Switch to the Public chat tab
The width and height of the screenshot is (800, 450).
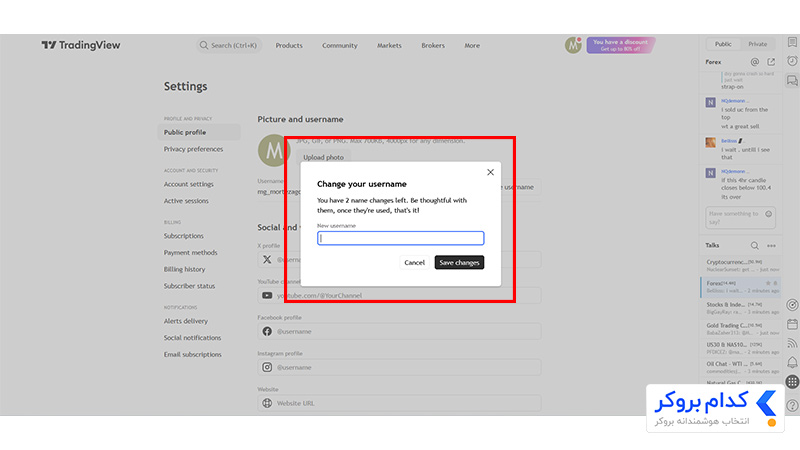click(x=723, y=44)
